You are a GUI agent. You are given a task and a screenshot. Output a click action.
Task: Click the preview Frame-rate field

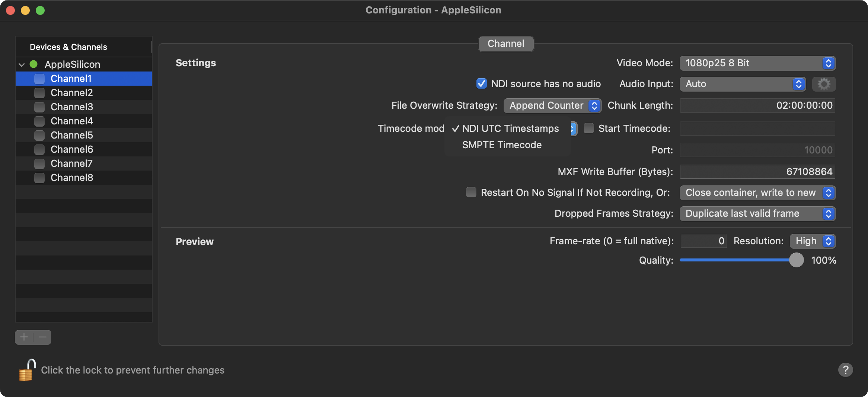pyautogui.click(x=703, y=241)
